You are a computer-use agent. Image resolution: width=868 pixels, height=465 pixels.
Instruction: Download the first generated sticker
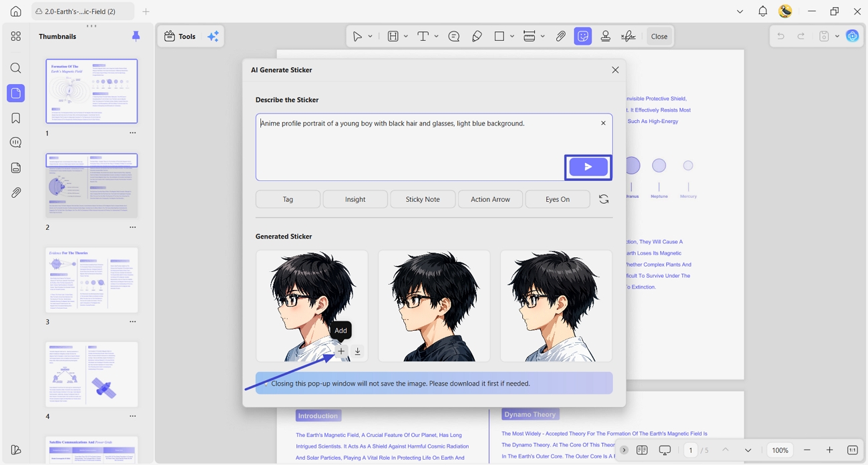coord(358,351)
